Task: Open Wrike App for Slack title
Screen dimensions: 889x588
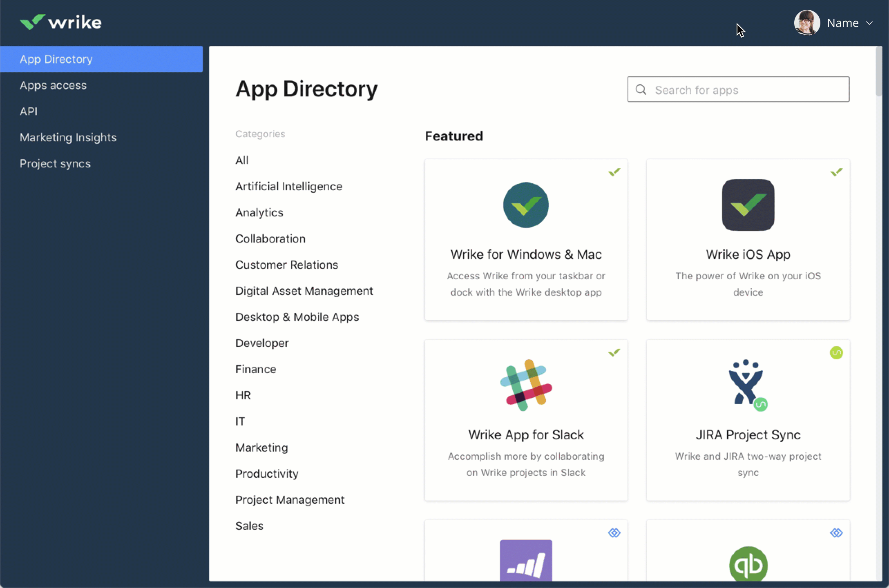Action: [x=526, y=435]
